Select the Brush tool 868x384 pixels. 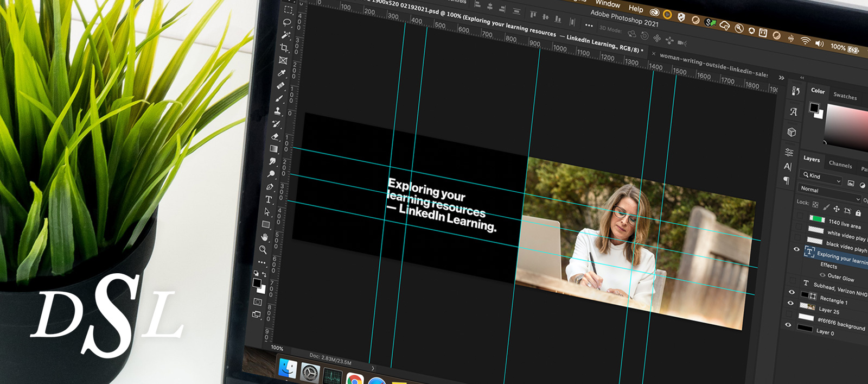click(x=279, y=98)
